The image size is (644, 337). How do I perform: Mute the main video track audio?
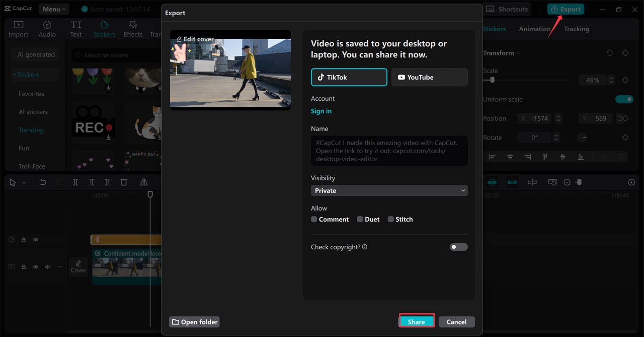click(x=48, y=267)
